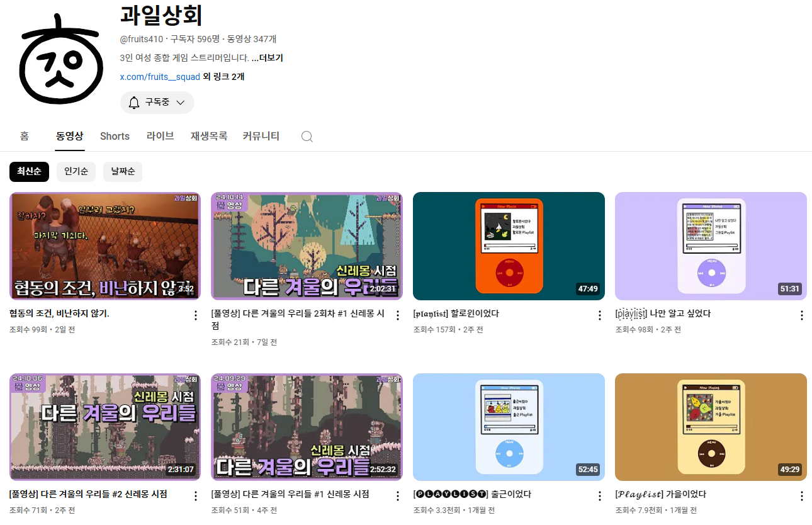Open the title [풀영상] 다른 겨울의 우리들 #2 신레몽 시점
This screenshot has height=525, width=812.
89,494
